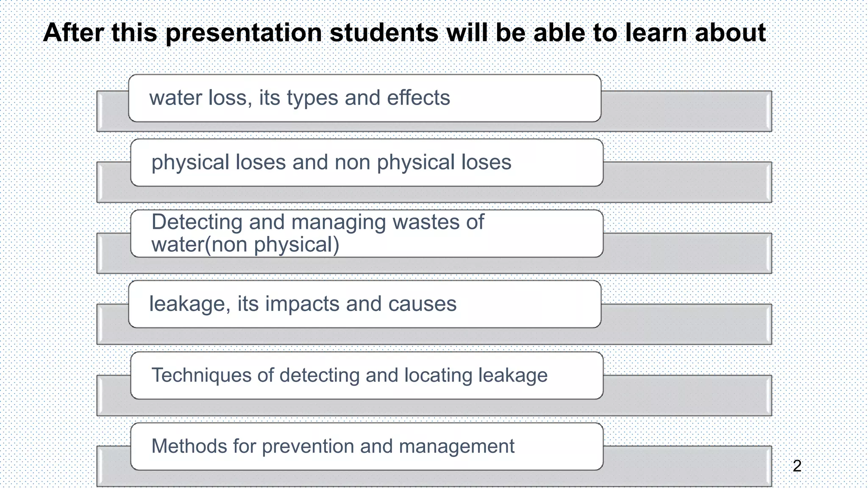This screenshot has width=868, height=488.
Task: Click the word 'presentation' in the title
Action: point(244,33)
